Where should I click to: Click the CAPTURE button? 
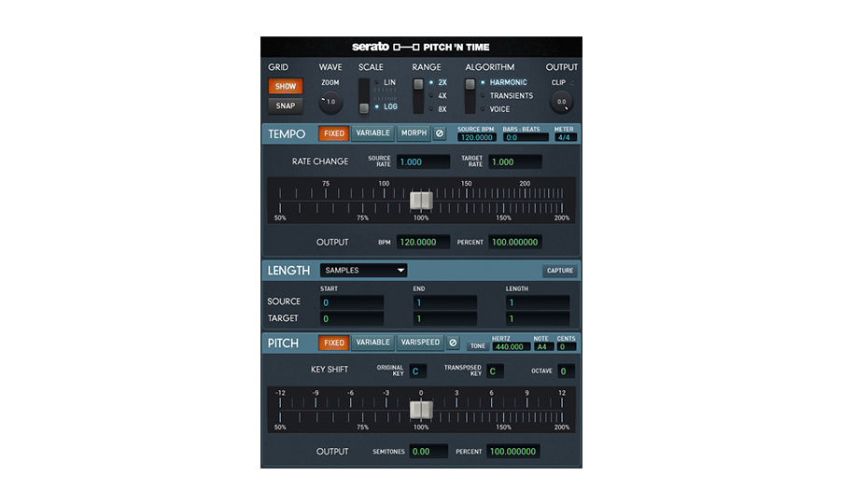(x=559, y=271)
